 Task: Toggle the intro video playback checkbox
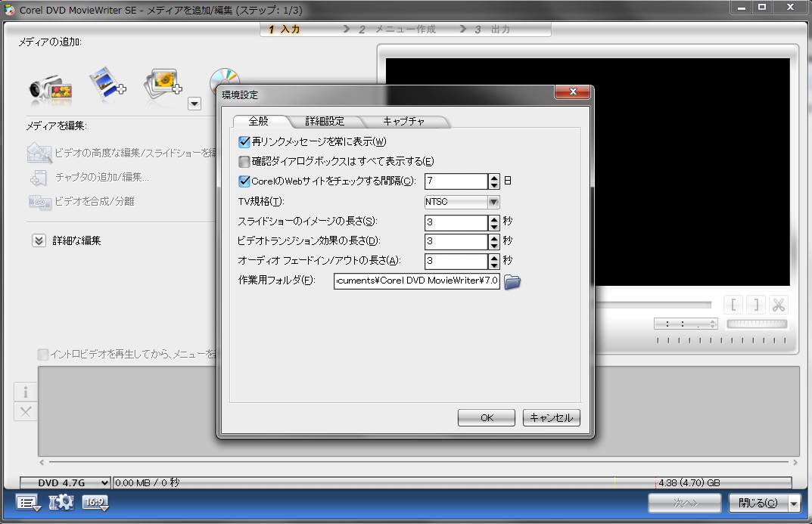pos(43,355)
